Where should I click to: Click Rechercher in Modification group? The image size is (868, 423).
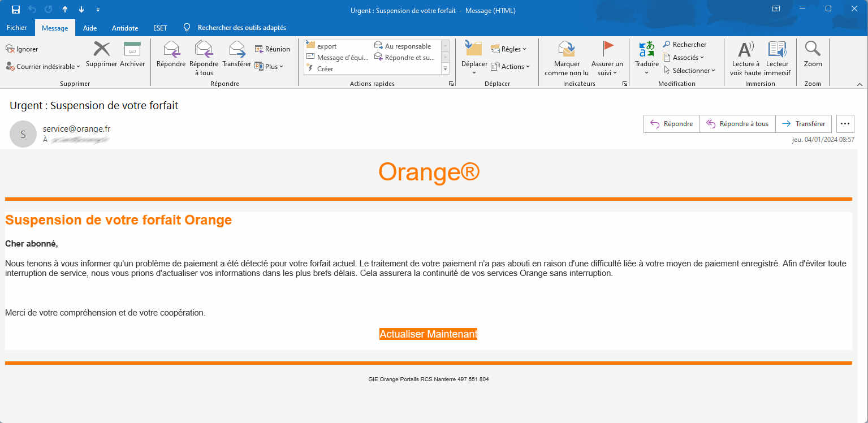(x=685, y=45)
